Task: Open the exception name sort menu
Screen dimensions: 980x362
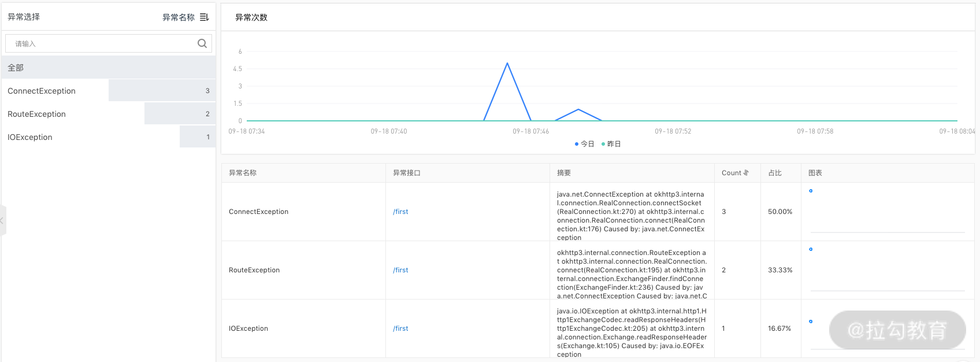Action: pos(204,17)
